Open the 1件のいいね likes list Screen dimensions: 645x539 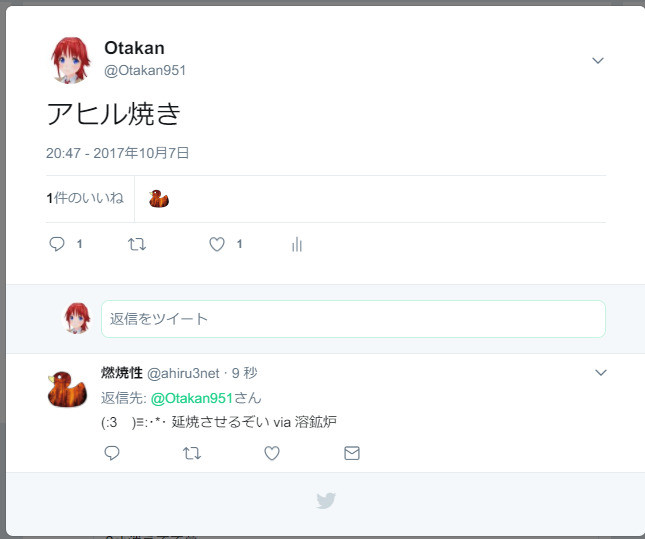point(85,198)
